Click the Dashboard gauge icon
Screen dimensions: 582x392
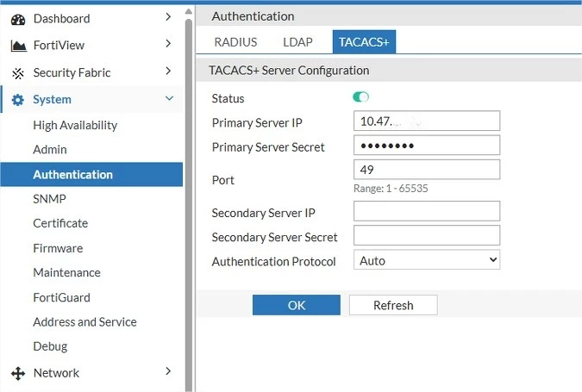tap(18, 19)
